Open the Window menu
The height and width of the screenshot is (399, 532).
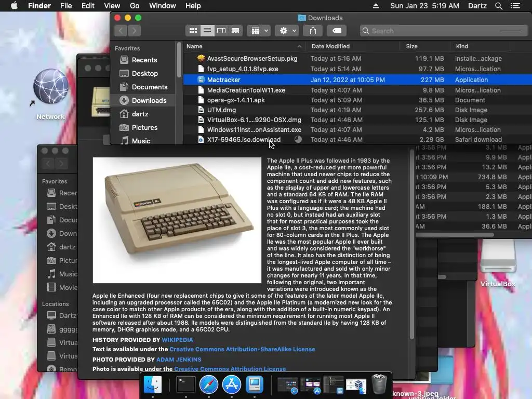point(163,6)
